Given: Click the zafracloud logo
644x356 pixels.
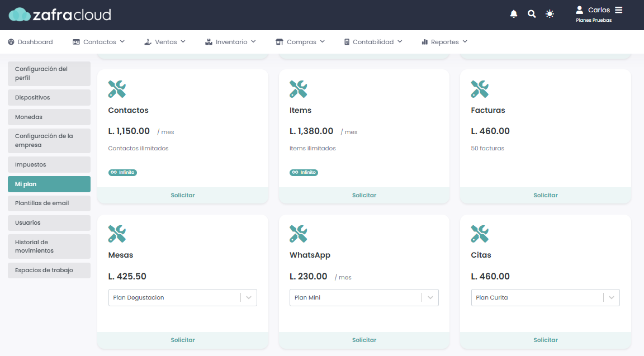Looking at the screenshot, I should tap(60, 15).
